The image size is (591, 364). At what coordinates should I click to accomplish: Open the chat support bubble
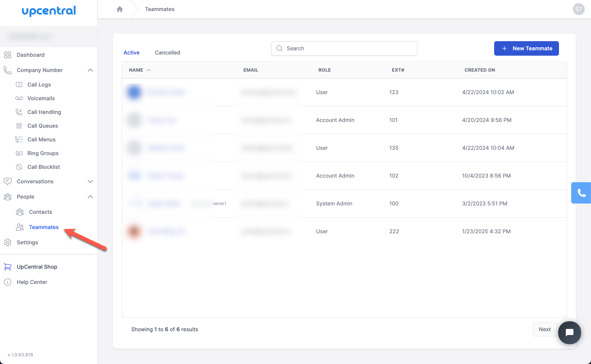click(x=569, y=332)
